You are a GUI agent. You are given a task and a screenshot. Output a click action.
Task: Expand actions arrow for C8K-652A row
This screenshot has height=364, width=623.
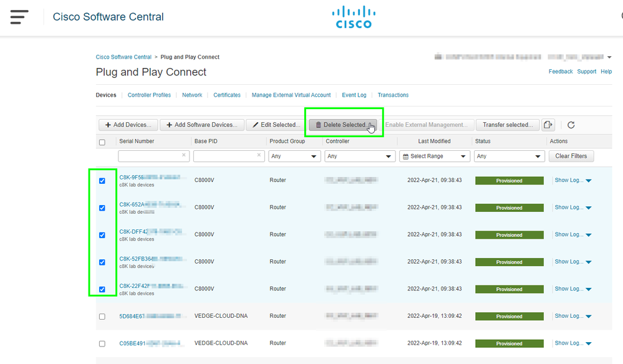coord(589,208)
